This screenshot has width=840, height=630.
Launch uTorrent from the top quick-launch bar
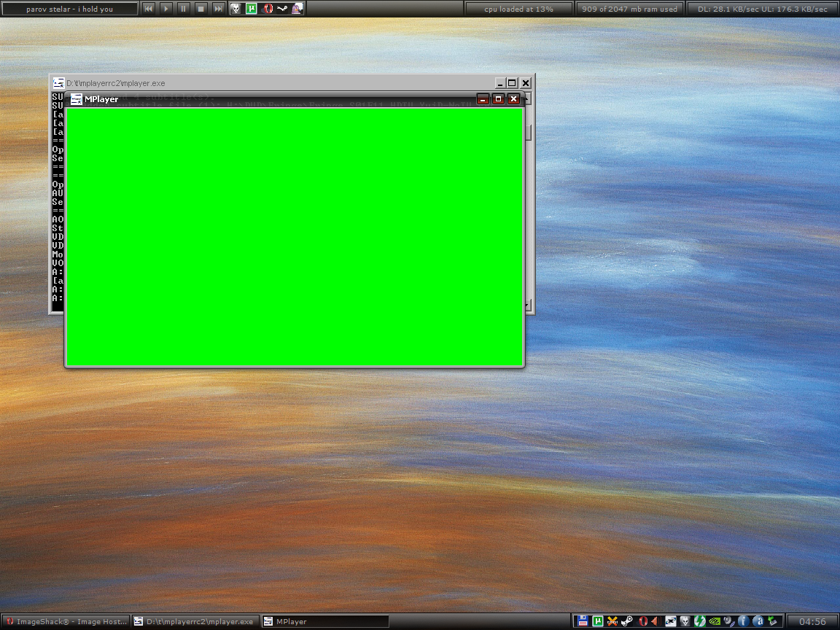point(252,9)
